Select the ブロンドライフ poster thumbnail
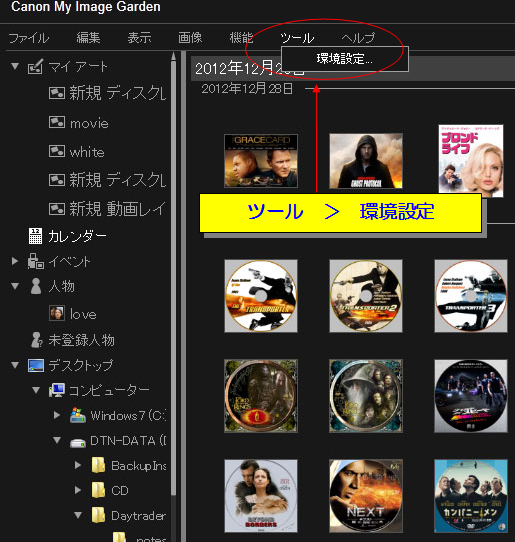The width and height of the screenshot is (515, 542). [x=471, y=161]
